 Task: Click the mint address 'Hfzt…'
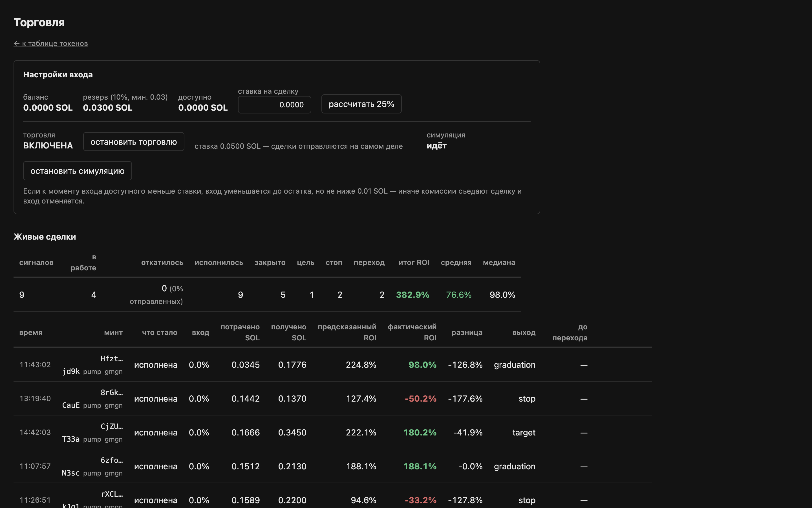coord(112,359)
